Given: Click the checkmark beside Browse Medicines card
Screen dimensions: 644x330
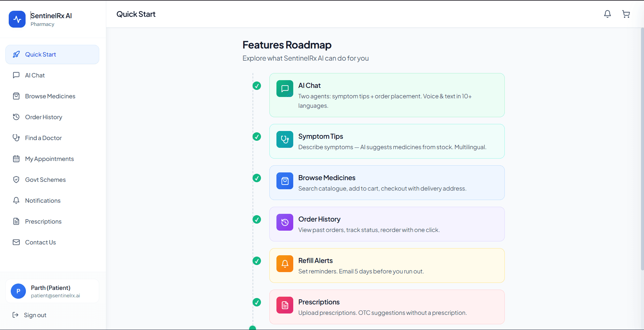Looking at the screenshot, I should click(x=257, y=178).
